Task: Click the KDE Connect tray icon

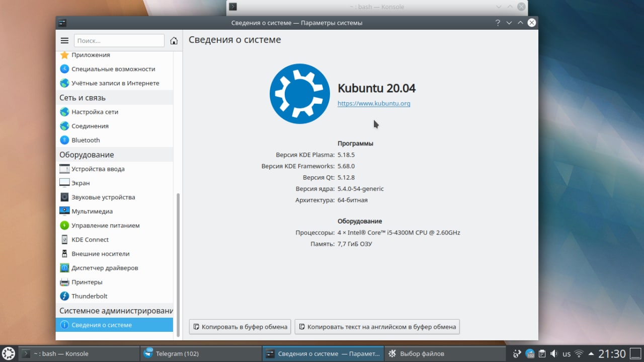Action: click(518, 354)
